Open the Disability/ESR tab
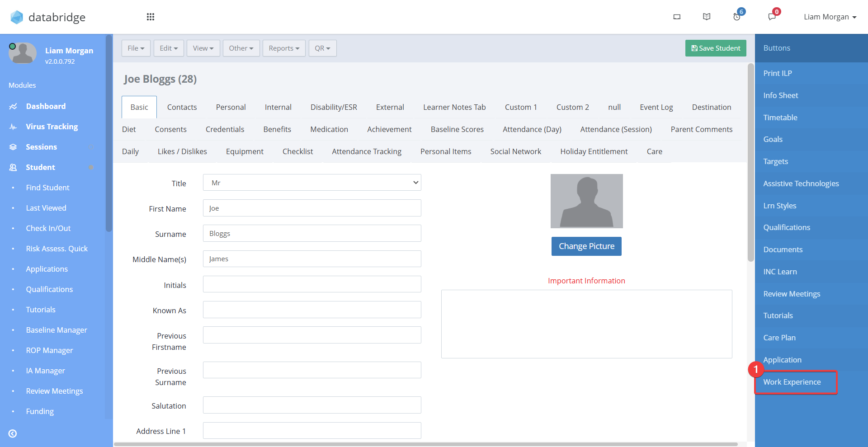The width and height of the screenshot is (868, 447). click(x=334, y=107)
